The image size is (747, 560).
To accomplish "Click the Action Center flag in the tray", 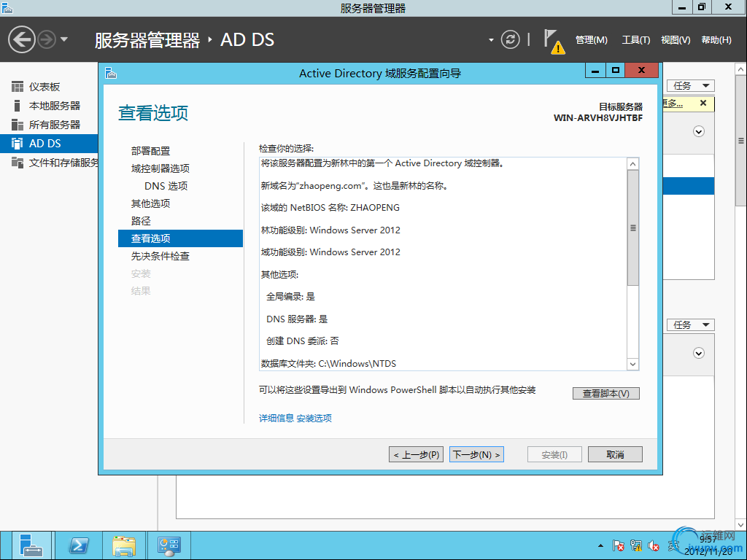I will pyautogui.click(x=619, y=545).
